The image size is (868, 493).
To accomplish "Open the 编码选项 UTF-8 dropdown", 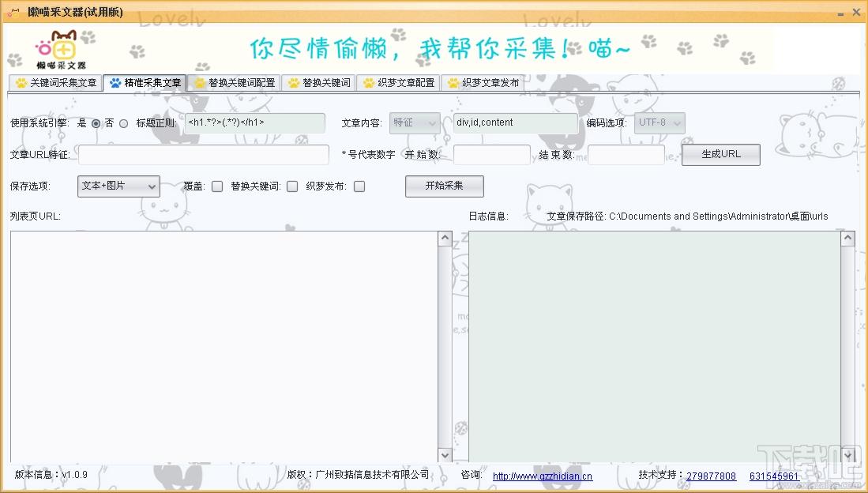I will (659, 123).
